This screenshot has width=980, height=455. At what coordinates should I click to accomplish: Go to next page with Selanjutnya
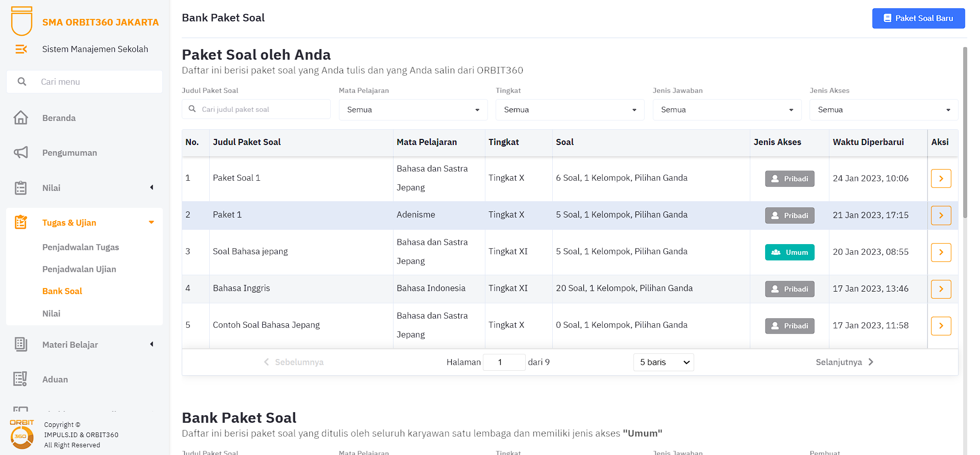(844, 362)
